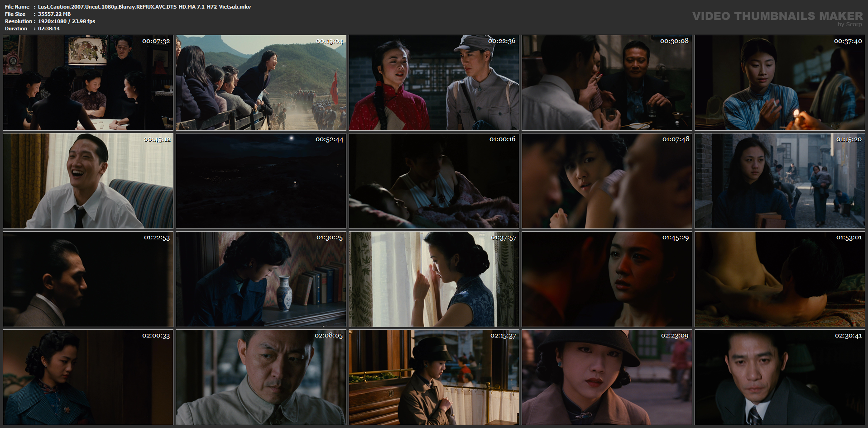Image resolution: width=868 pixels, height=428 pixels.
Task: Open the thumbnail at 00:30:08
Action: [607, 83]
